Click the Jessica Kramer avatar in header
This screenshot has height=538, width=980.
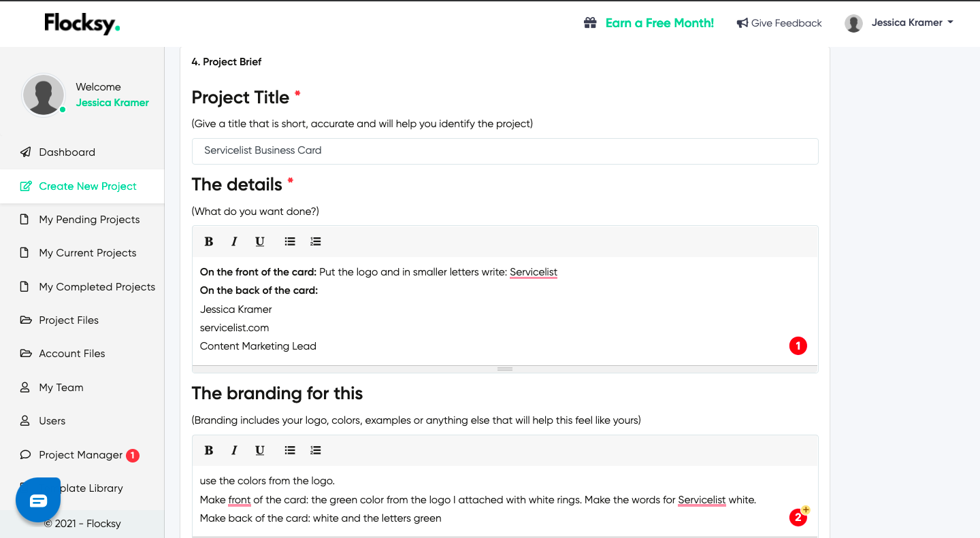tap(853, 23)
